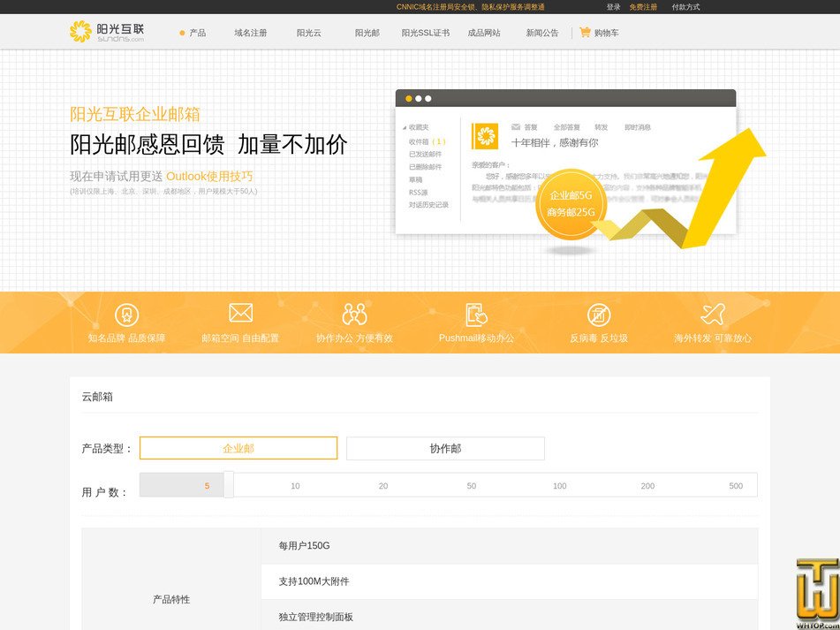Click the 协作办公 people icon
Screen dimensions: 840x630
[x=355, y=315]
